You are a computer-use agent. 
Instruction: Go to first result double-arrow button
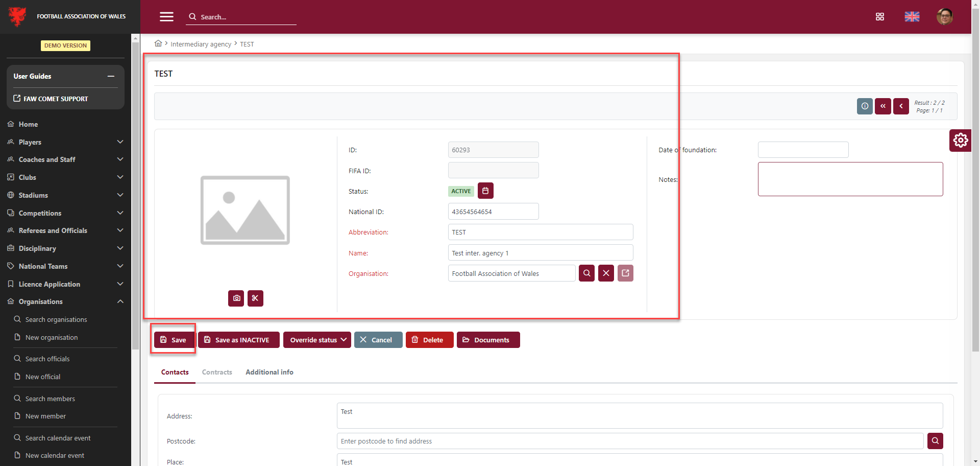883,106
